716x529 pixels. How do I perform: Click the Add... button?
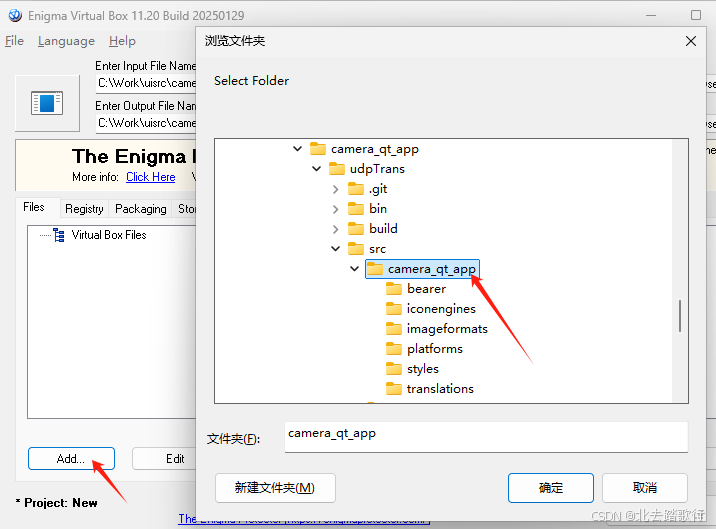pyautogui.click(x=71, y=459)
